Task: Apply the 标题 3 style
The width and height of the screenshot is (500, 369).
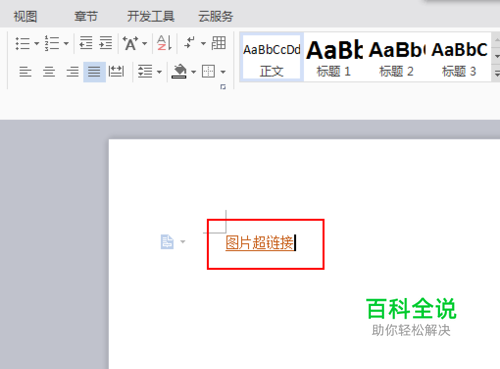Action: coord(459,57)
